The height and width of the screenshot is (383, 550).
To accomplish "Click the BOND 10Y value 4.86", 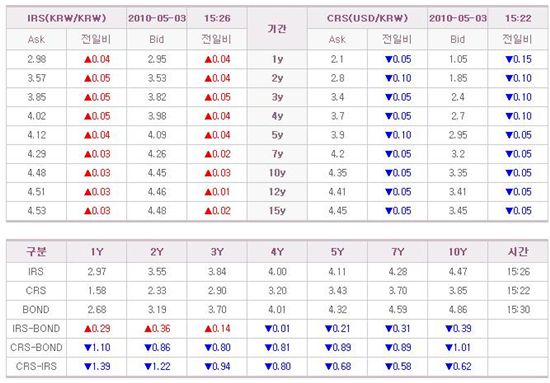I will pos(458,310).
